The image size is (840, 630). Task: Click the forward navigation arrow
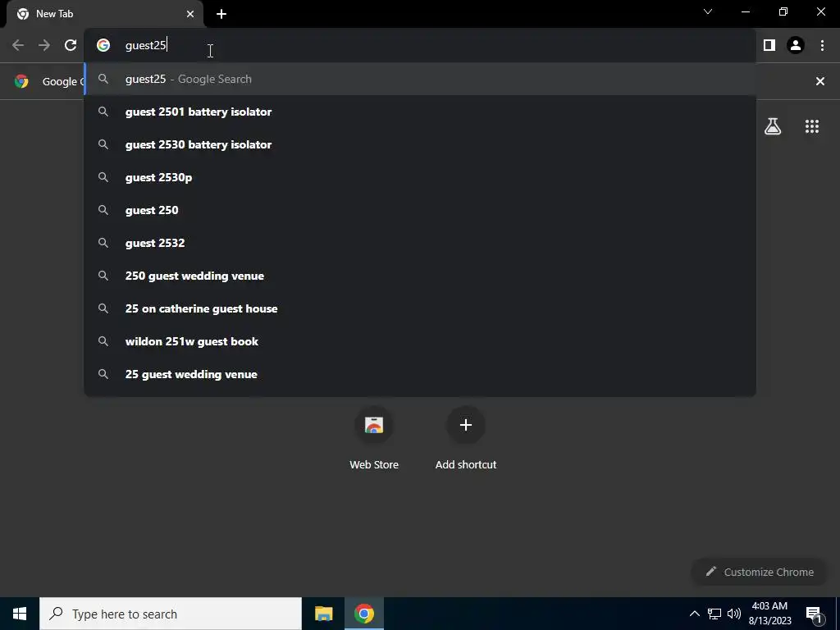[x=44, y=46]
